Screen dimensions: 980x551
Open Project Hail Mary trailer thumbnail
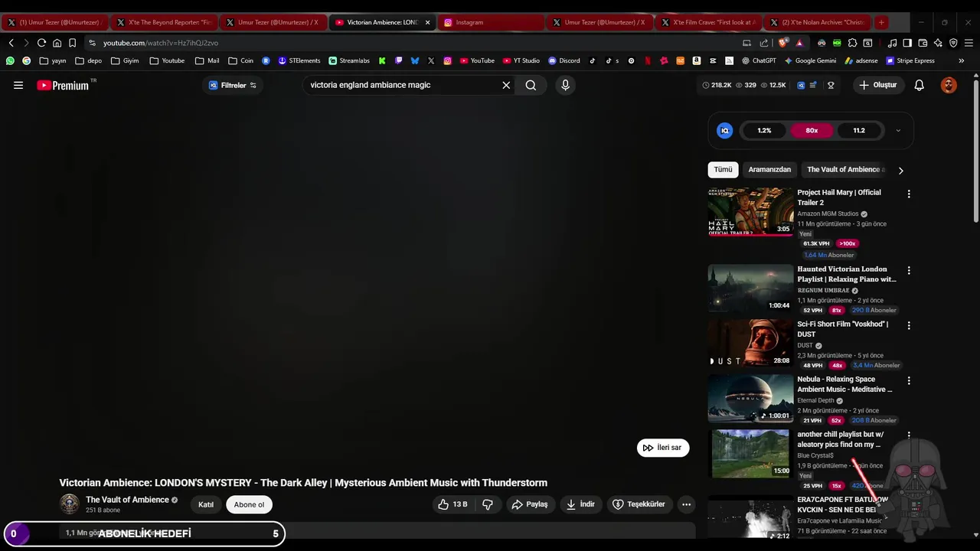pyautogui.click(x=750, y=212)
